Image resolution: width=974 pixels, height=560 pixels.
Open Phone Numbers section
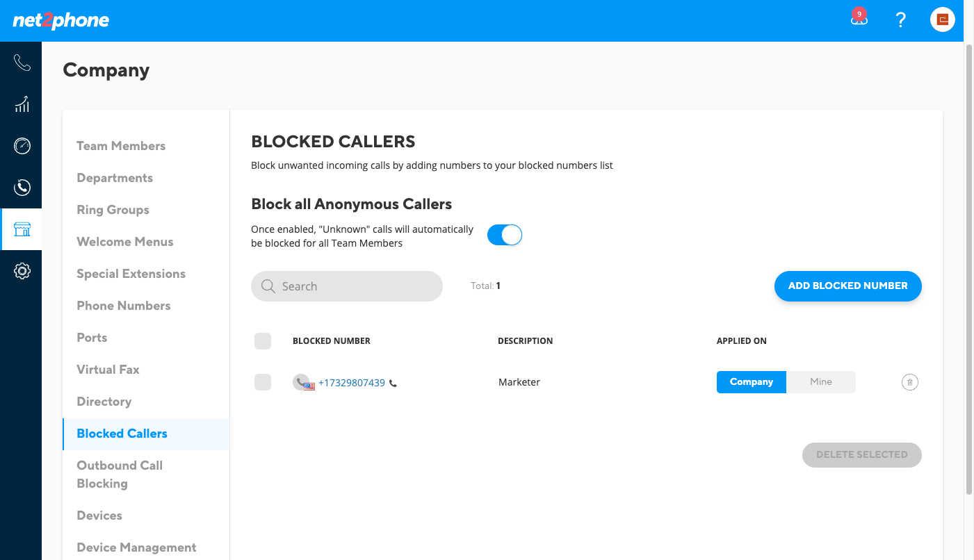tap(124, 306)
